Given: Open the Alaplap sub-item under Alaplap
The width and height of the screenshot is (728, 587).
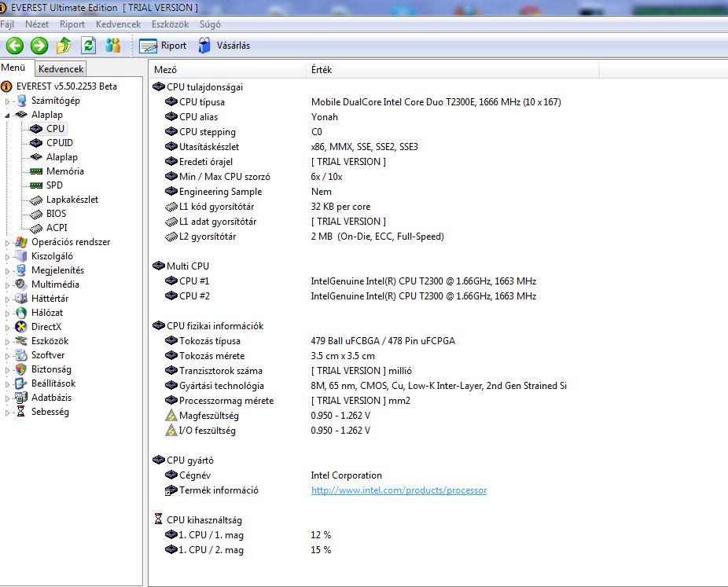Looking at the screenshot, I should (62, 157).
